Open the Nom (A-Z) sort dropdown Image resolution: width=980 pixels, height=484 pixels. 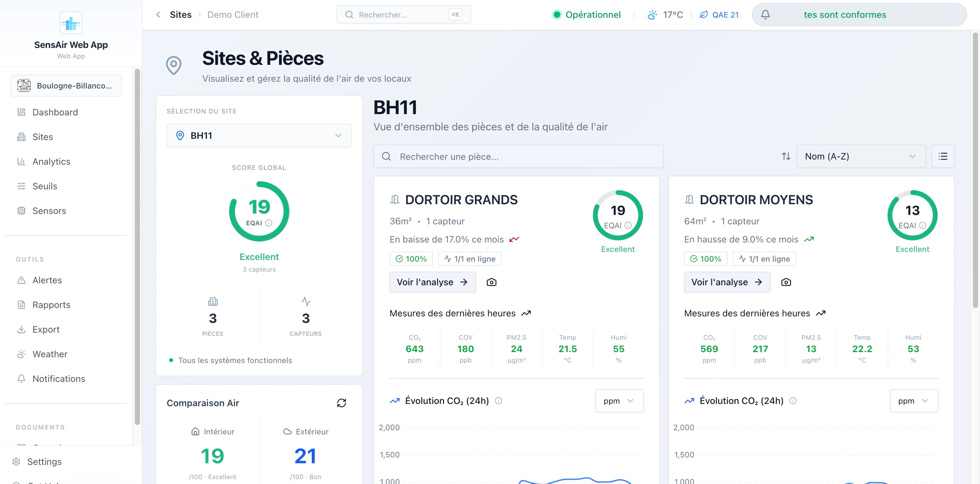pos(861,156)
